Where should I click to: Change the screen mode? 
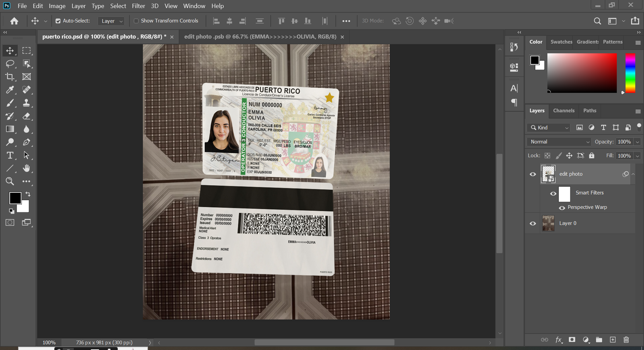point(27,222)
